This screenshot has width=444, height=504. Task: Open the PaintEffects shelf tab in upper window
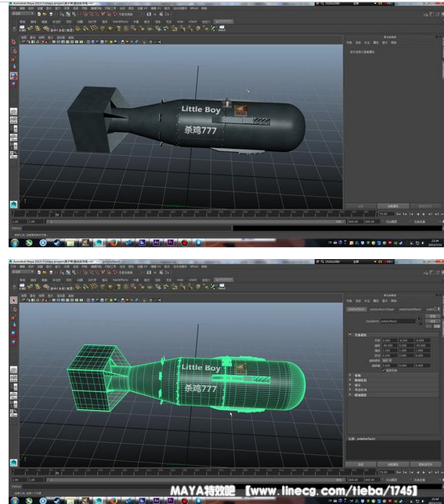(120, 22)
